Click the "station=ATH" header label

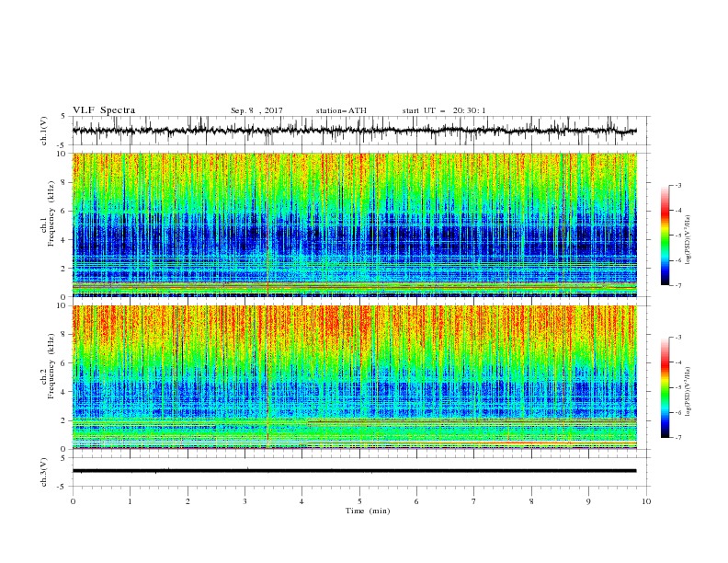coord(341,110)
